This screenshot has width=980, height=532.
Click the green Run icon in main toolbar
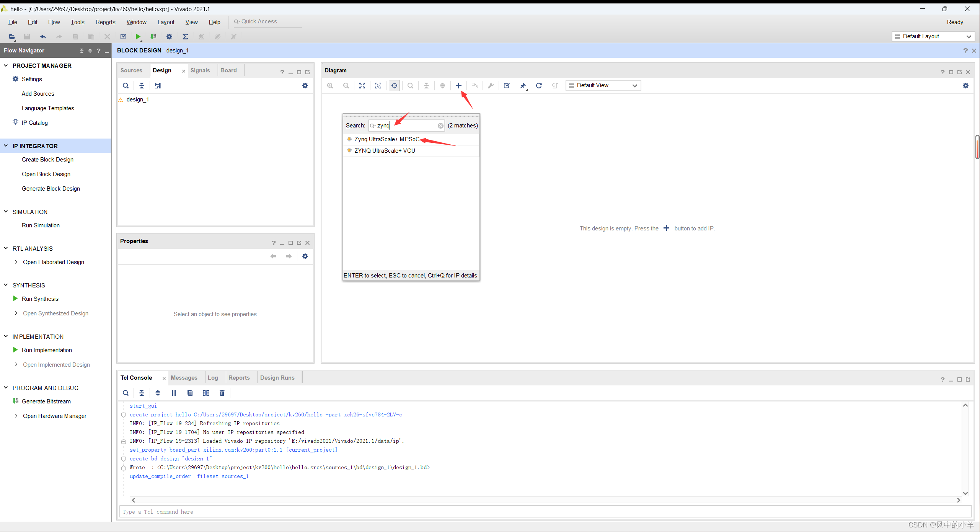point(138,37)
